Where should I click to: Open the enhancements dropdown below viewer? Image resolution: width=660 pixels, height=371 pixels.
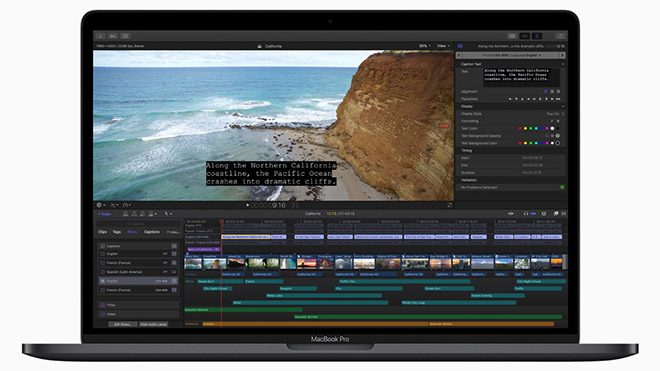pos(114,205)
